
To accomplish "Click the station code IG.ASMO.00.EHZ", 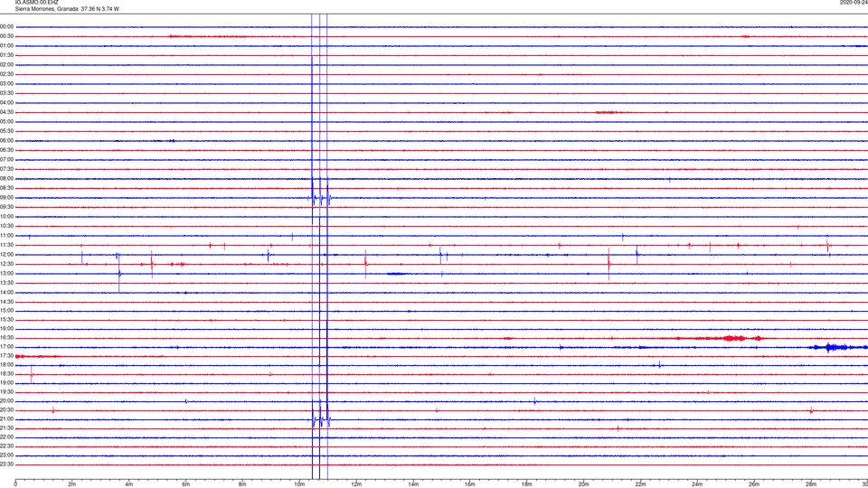I will click(36, 3).
